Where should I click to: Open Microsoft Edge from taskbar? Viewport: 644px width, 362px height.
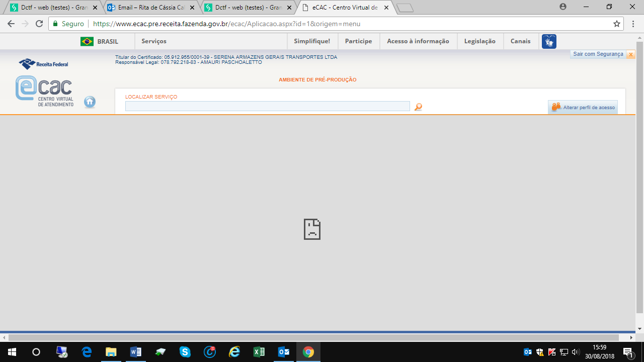[87, 352]
